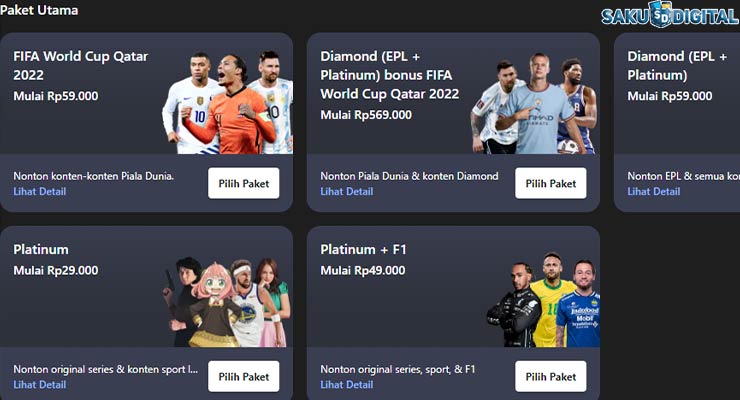Pick the Platinum package with Pilih Paket
This screenshot has height=400, width=740.
(244, 376)
